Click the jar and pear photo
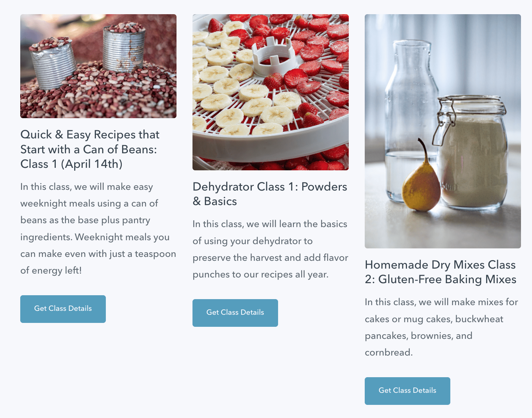The width and height of the screenshot is (532, 418). [x=443, y=131]
